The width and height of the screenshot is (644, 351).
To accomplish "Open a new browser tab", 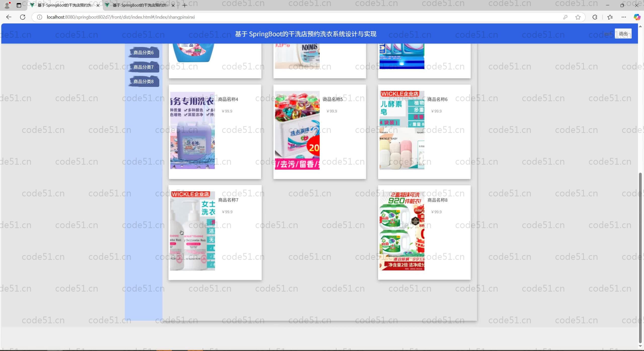I will 185,5.
